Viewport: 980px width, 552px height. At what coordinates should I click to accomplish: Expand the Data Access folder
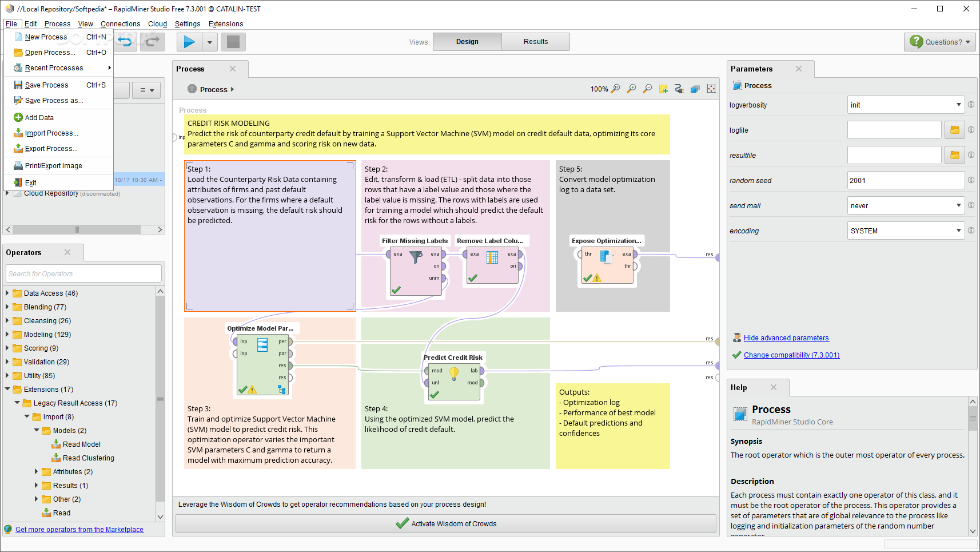[x=7, y=293]
